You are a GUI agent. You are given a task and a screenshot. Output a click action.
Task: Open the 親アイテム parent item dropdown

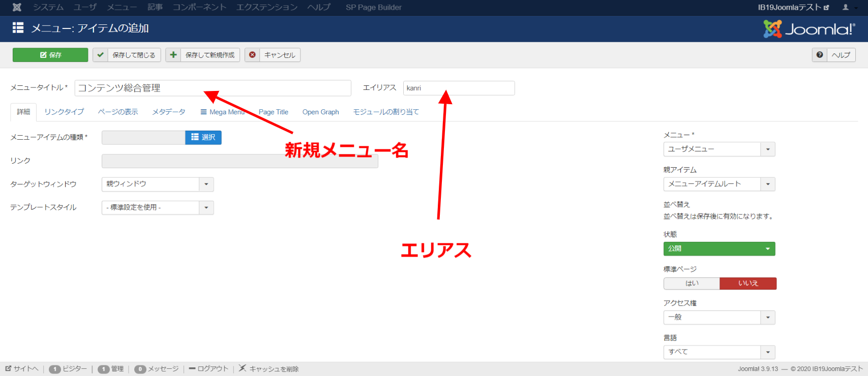(x=719, y=184)
